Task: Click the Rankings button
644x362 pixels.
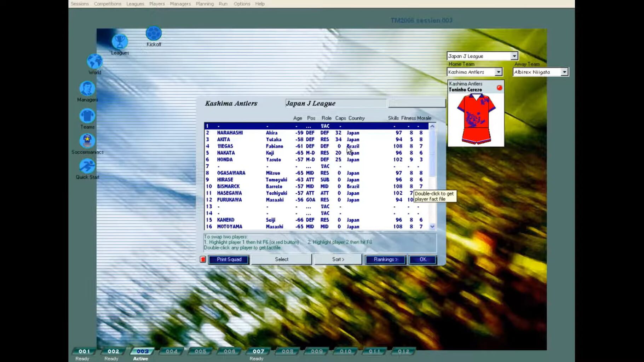Action: (x=385, y=259)
